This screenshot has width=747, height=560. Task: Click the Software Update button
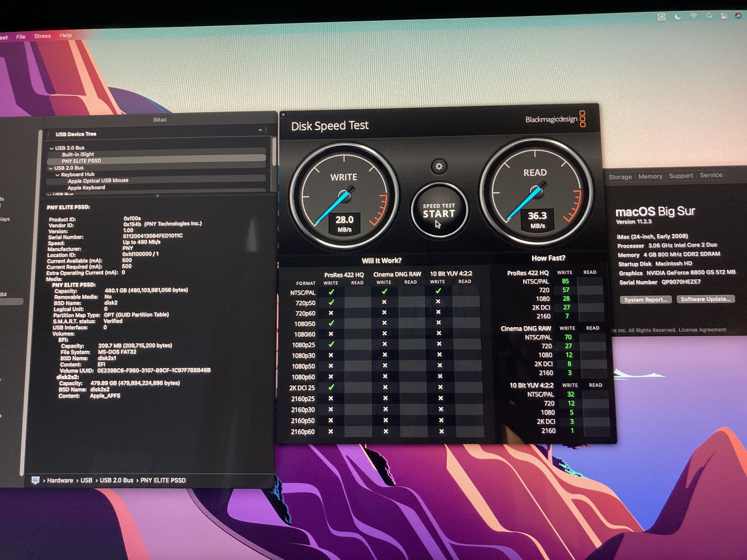tap(705, 299)
